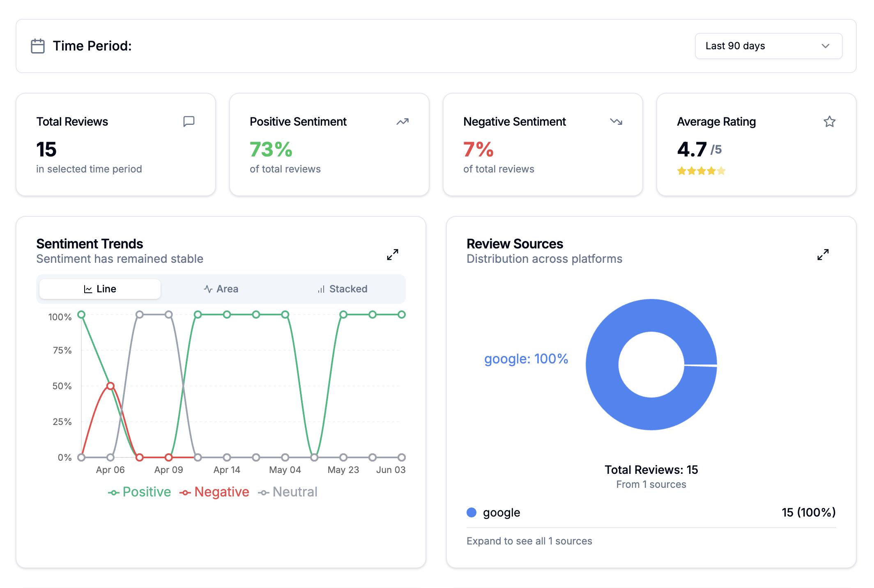
Task: Click the chevron arrow in time period selector
Action: 826,46
